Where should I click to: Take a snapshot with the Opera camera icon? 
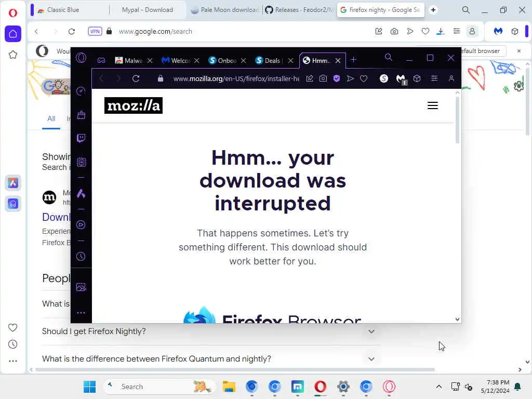(x=394, y=32)
